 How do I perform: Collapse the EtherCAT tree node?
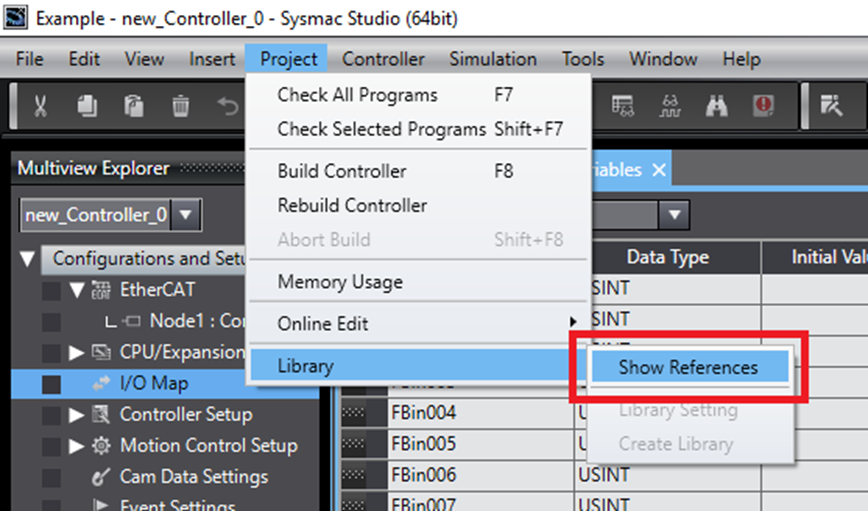pos(77,291)
